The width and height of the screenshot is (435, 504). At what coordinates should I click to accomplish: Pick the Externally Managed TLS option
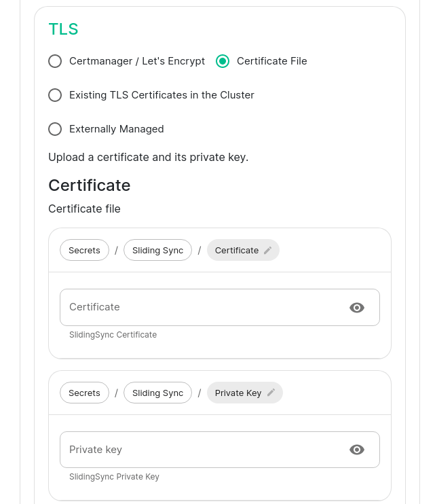coord(55,129)
